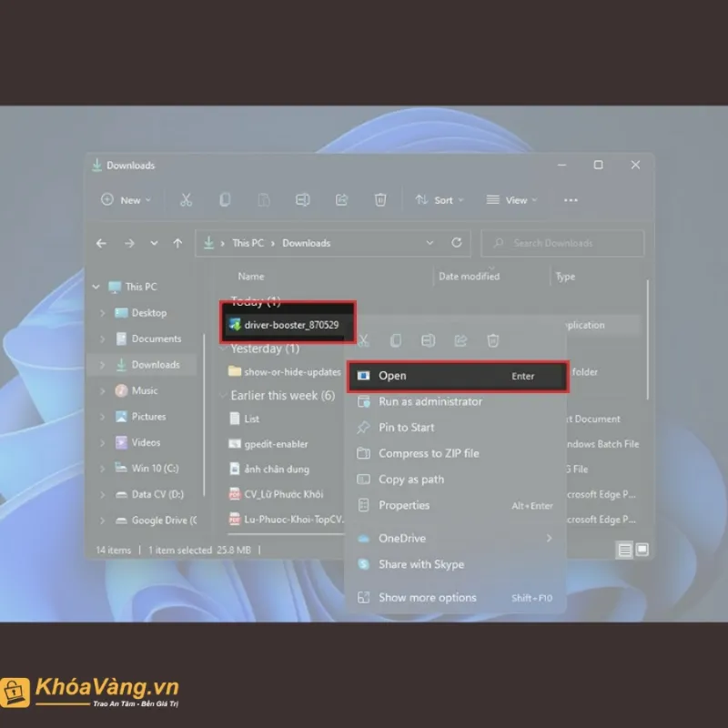728x728 pixels.
Task: Click the Cut scissors icon in toolbar
Action: pyautogui.click(x=186, y=200)
